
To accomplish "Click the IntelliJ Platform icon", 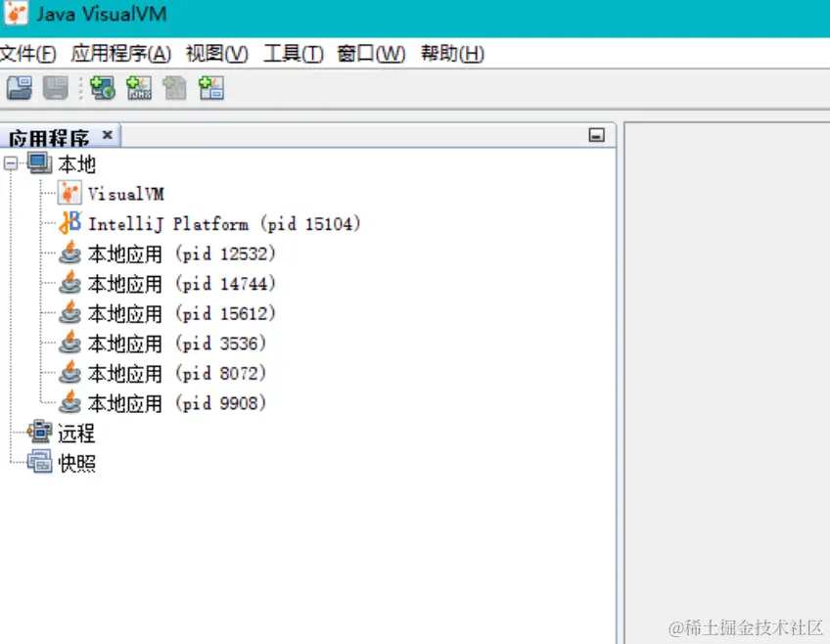I will tap(70, 223).
